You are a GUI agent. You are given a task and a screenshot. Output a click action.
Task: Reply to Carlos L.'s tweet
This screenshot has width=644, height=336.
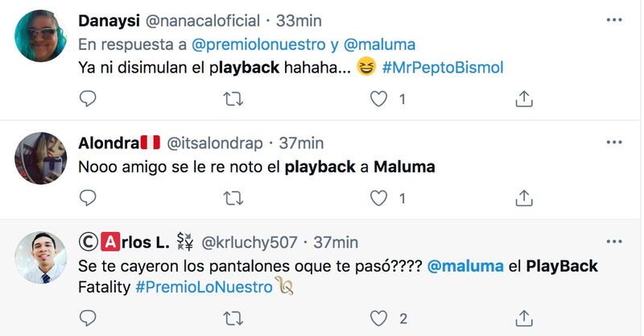[88, 318]
